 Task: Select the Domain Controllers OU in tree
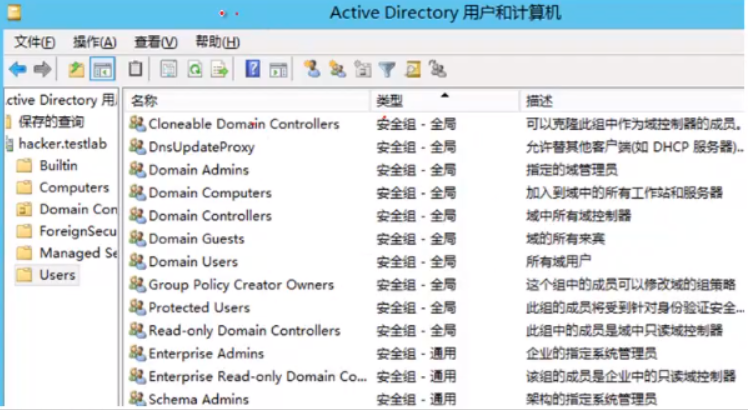click(x=78, y=209)
